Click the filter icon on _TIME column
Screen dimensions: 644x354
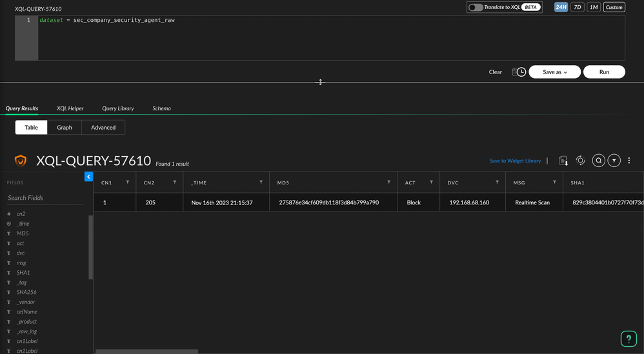coord(261,182)
